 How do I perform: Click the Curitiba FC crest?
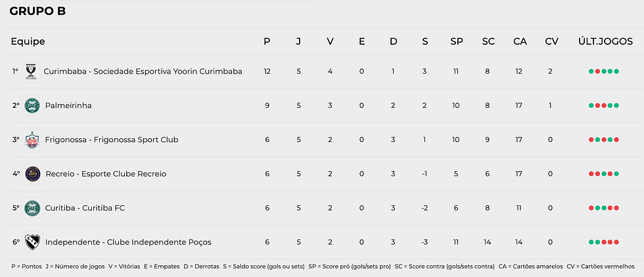(x=32, y=208)
